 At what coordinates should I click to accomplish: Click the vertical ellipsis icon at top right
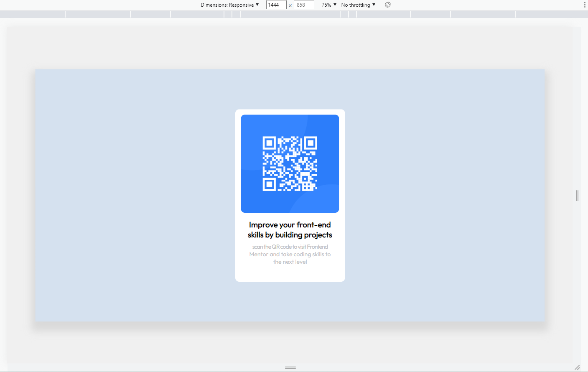(584, 5)
